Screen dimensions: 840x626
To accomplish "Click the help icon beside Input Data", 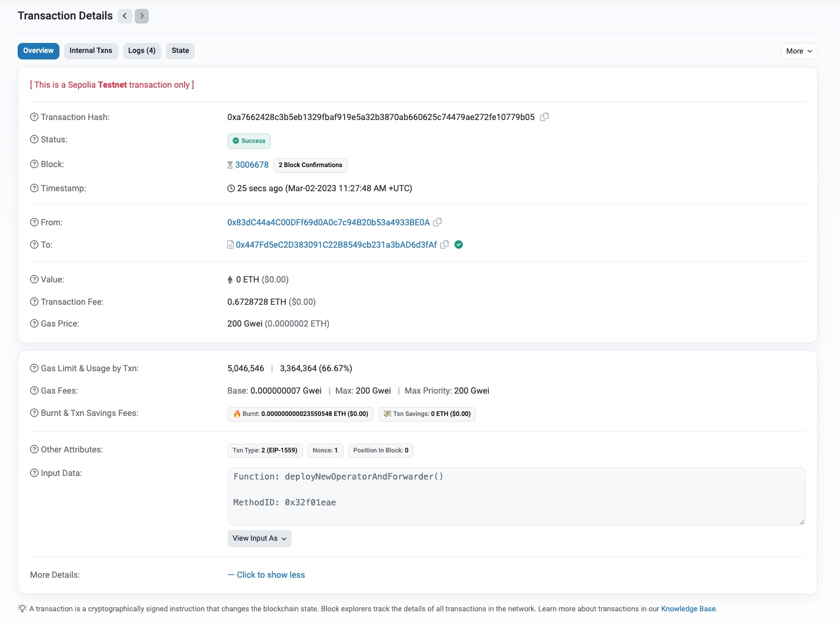I will click(34, 473).
